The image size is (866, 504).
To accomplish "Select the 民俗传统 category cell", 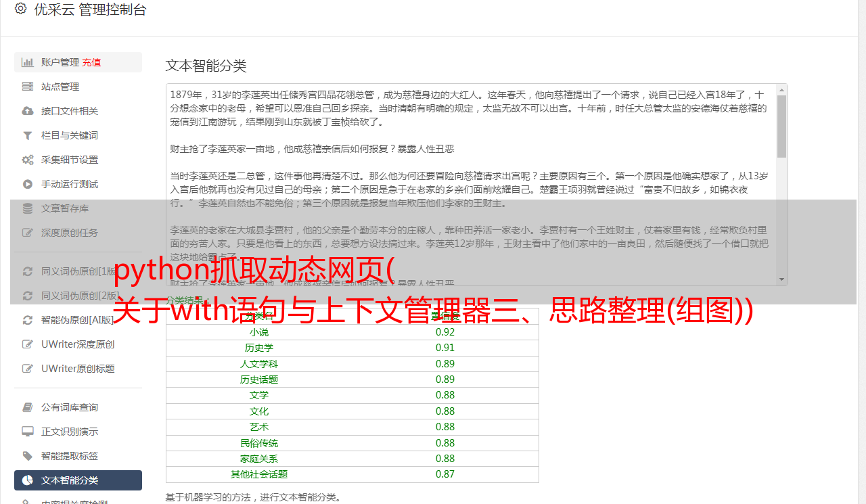I will click(259, 443).
